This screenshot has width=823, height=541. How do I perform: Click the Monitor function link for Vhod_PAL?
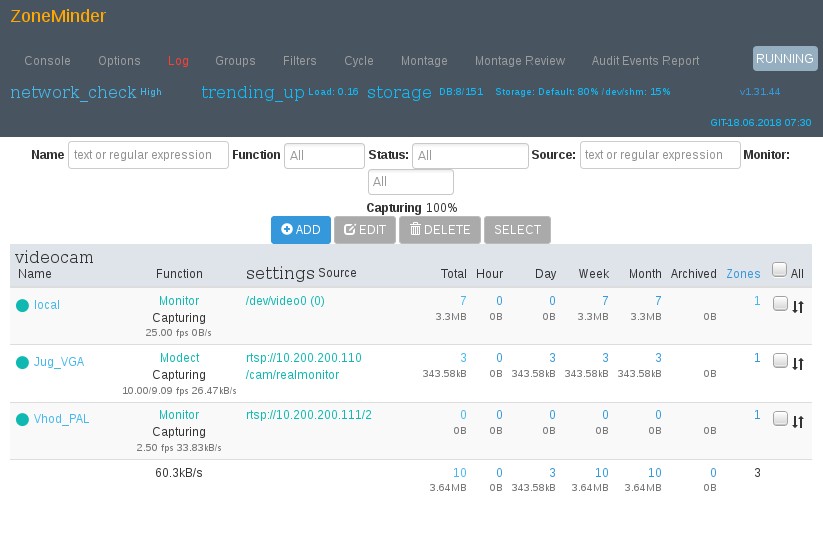tap(179, 415)
